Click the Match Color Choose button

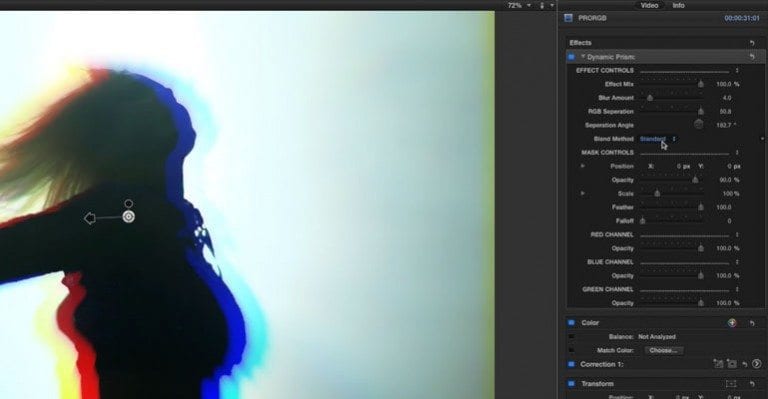[663, 351]
